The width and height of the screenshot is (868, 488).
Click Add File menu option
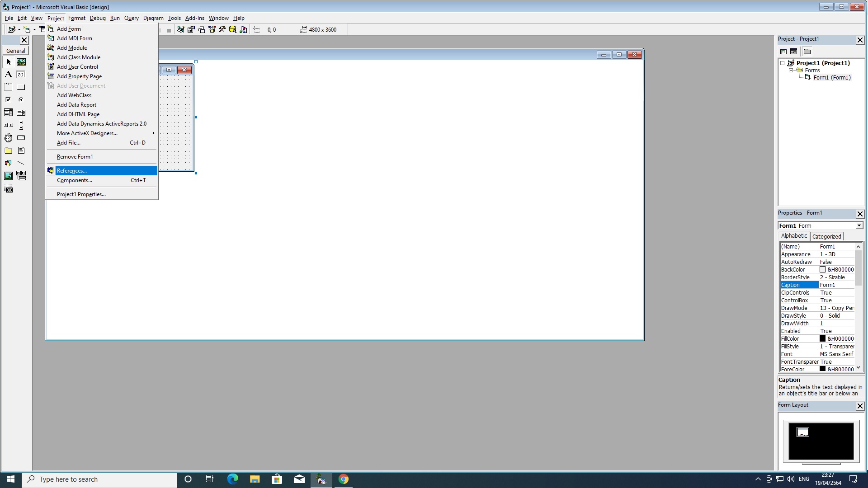pyautogui.click(x=69, y=142)
